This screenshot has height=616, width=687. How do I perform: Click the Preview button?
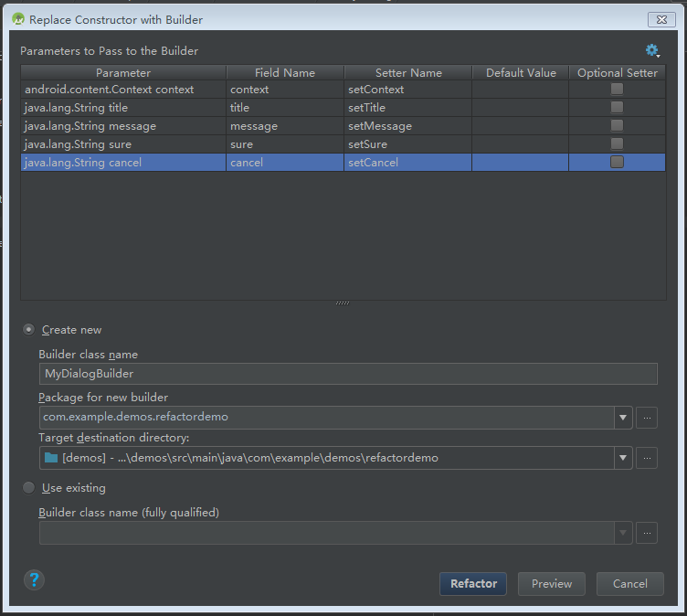tap(552, 584)
